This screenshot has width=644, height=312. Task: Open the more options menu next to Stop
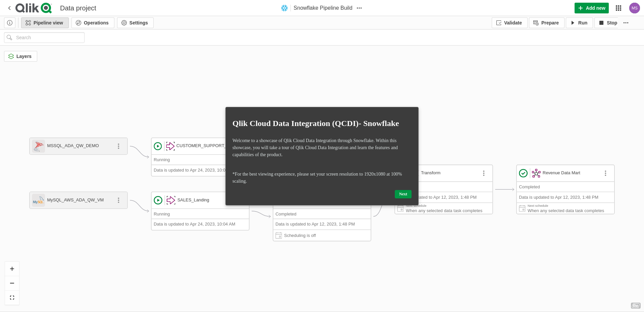tap(626, 23)
